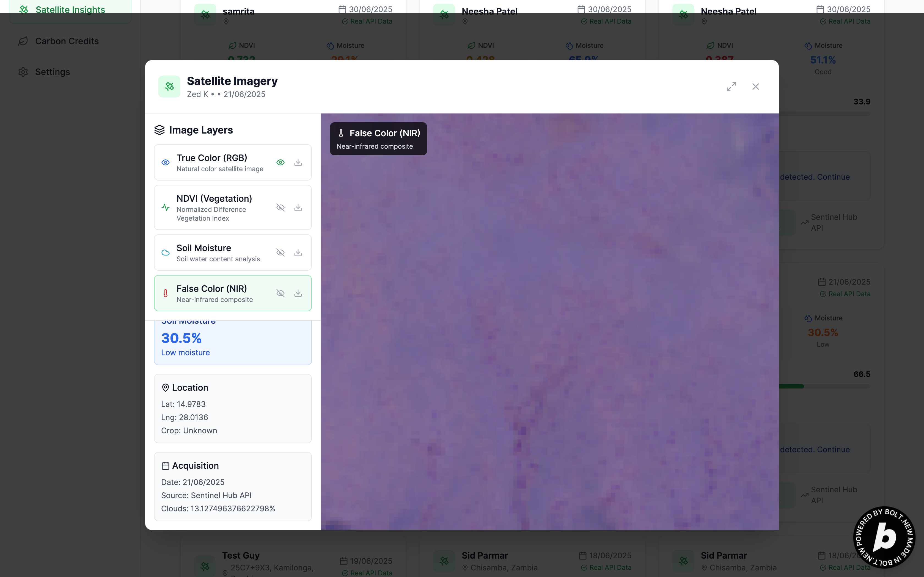
Task: Download the False Color (NIR) layer
Action: (x=298, y=293)
